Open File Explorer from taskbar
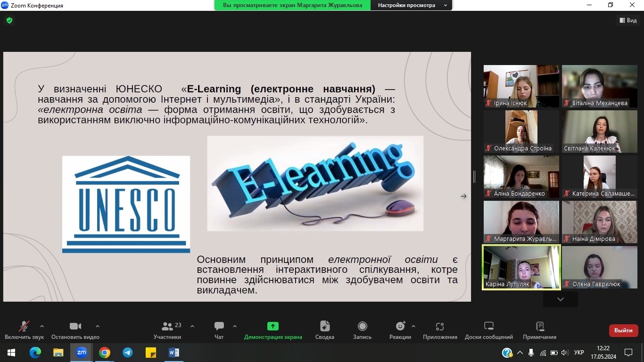 (58, 353)
